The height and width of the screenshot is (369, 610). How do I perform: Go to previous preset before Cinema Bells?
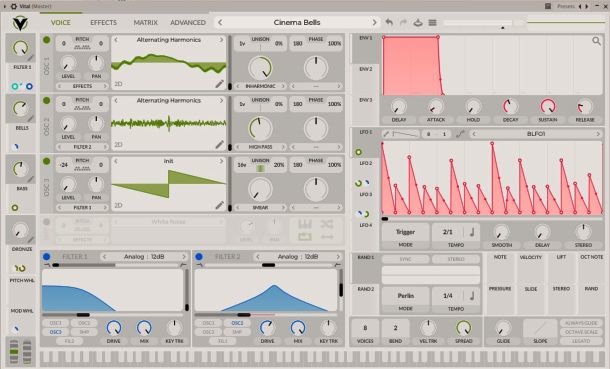point(220,23)
